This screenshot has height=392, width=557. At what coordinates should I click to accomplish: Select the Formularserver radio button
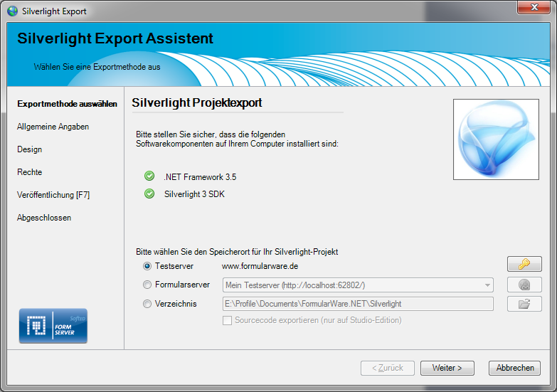tap(147, 285)
